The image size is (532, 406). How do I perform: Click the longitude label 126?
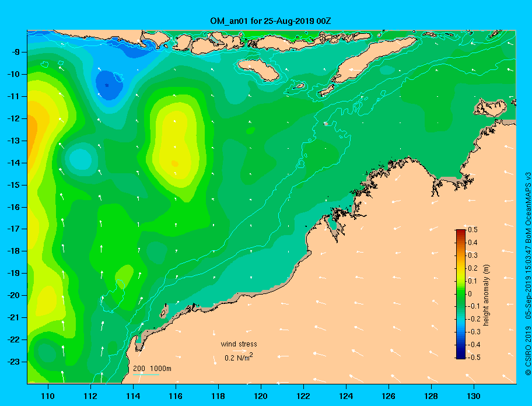pyautogui.click(x=388, y=396)
